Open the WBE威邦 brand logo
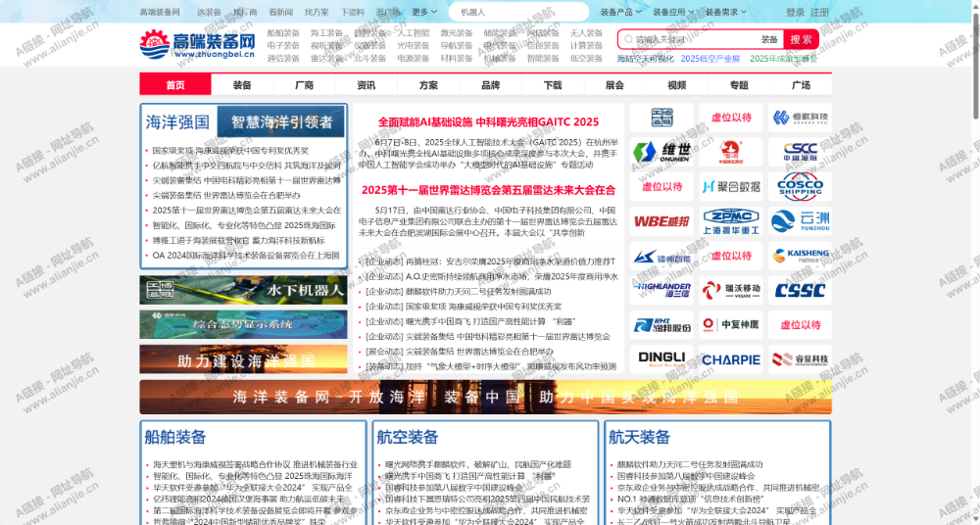 point(661,221)
